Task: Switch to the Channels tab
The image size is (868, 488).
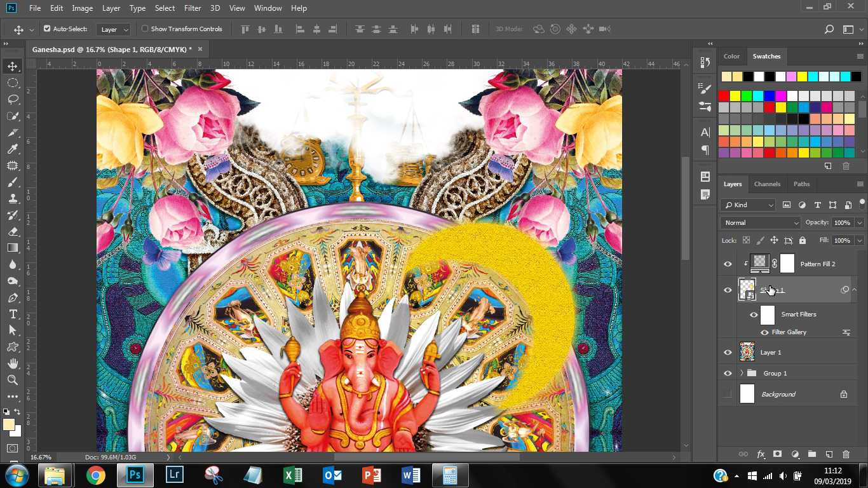Action: [x=767, y=184]
